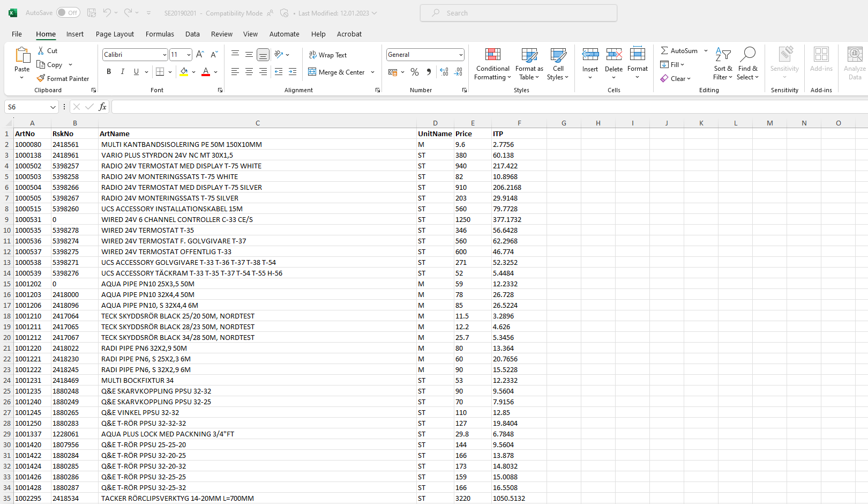Screen dimensions: 868x504
Task: Increase indent in the Alignment group
Action: pyautogui.click(x=293, y=71)
